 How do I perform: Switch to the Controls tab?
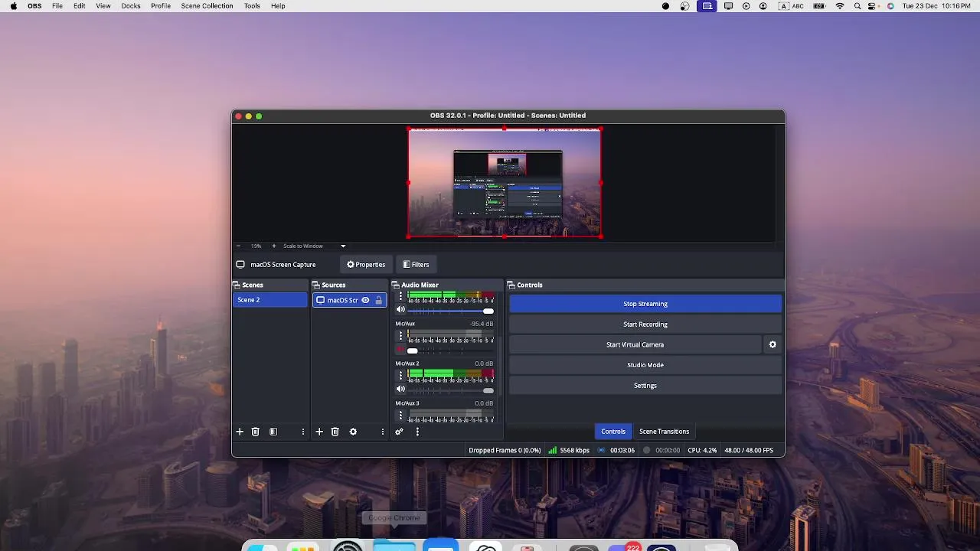[613, 432]
